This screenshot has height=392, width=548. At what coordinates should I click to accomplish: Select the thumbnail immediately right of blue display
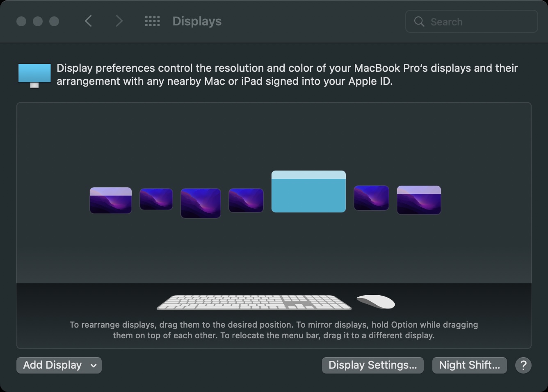(371, 198)
